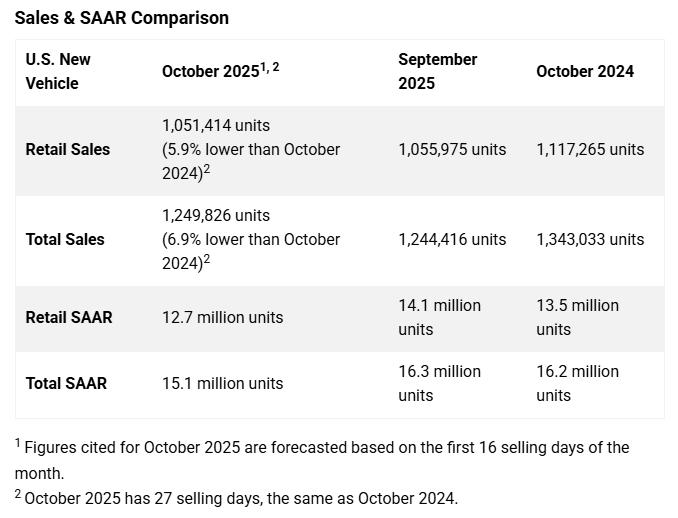Select the U.S. New Vehicle column header
Screen dimensions: 678x518
pyautogui.click(x=58, y=71)
